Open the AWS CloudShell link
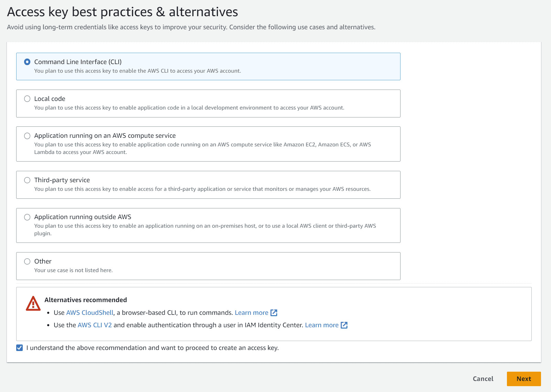Image resolution: width=551 pixels, height=392 pixels. coord(90,313)
